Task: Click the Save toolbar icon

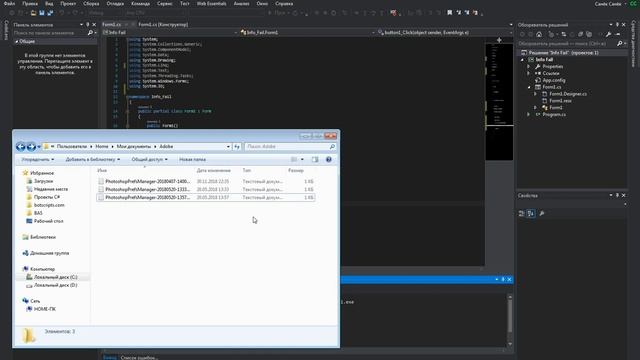Action: point(42,13)
